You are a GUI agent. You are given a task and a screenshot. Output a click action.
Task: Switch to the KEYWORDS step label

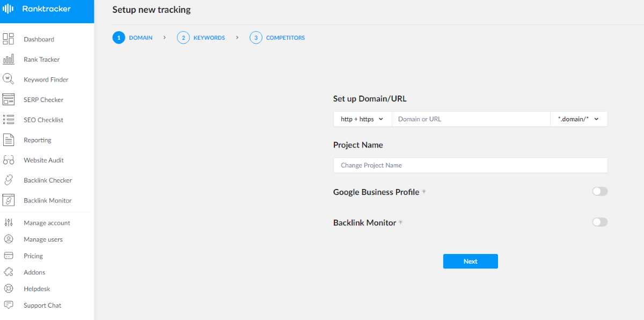coord(209,38)
